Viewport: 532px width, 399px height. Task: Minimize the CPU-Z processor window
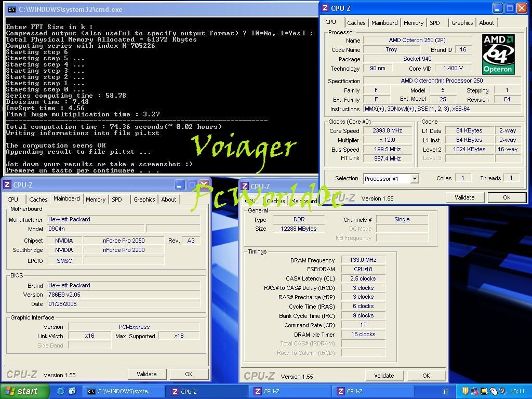click(497, 8)
